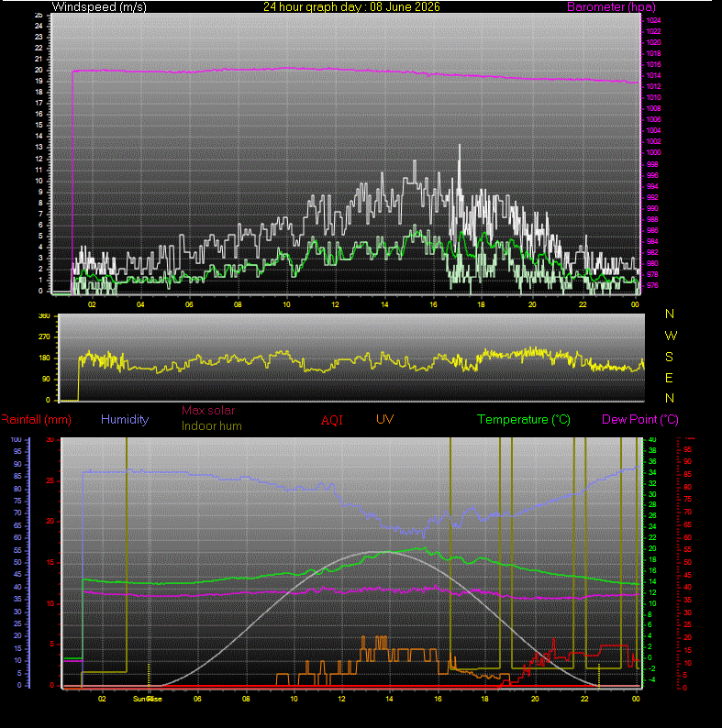This screenshot has height=728, width=722.
Task: Select blue humidity axis value "85"
Action: point(17,477)
